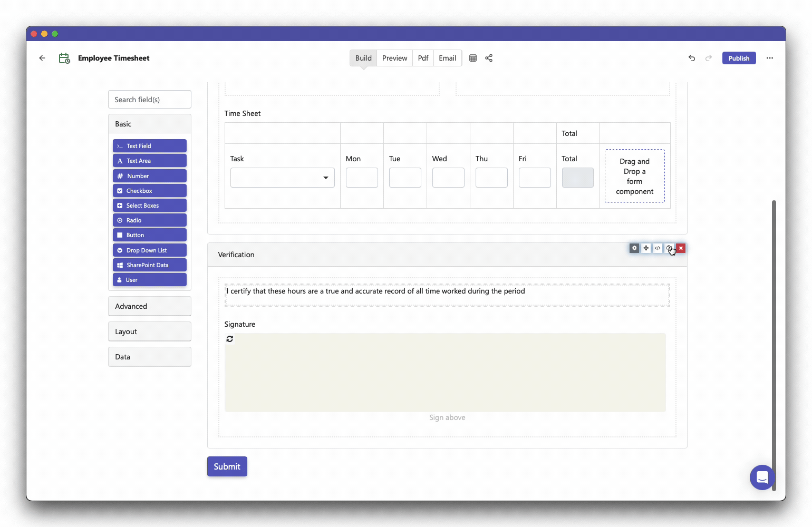Open settings gear for Verification panel
Image resolution: width=812 pixels, height=527 pixels.
(x=634, y=248)
